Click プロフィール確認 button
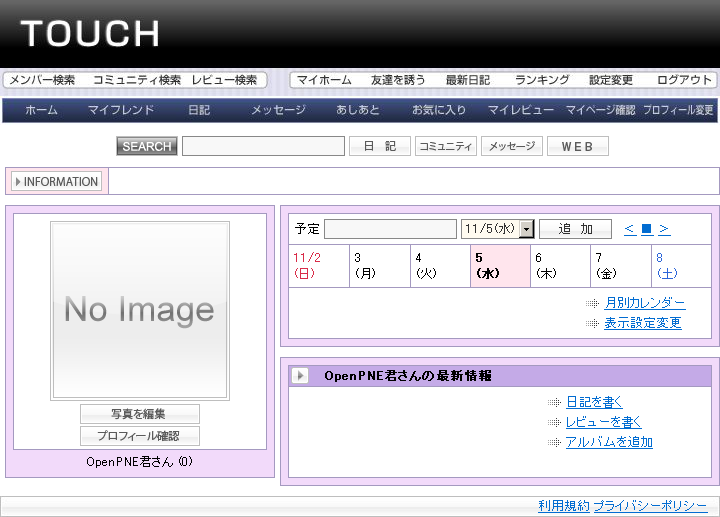Screen dimensions: 720x517 coord(140,436)
